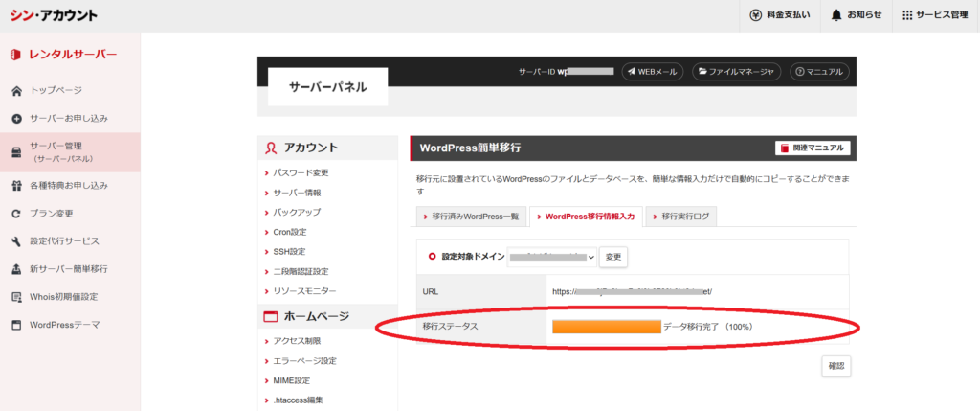Open お知らせ bell notifications
This screenshot has width=980, height=411.
point(856,15)
